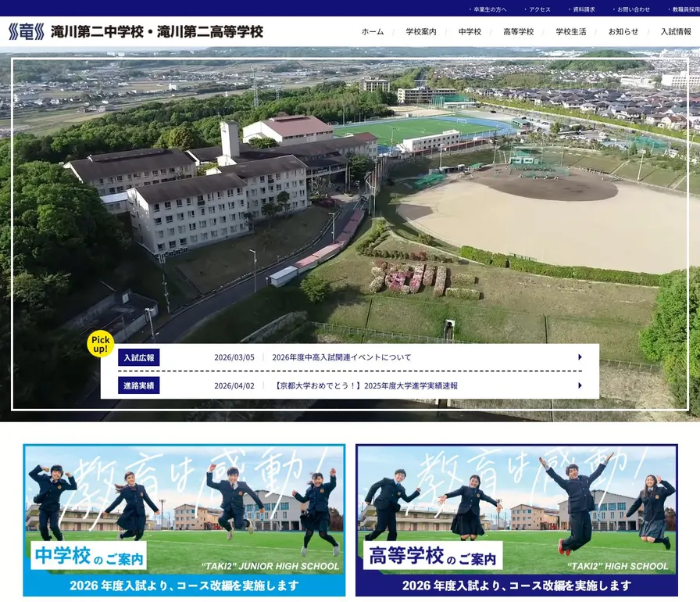Open the お問い合わせ link
The image size is (700, 602).
(633, 9)
